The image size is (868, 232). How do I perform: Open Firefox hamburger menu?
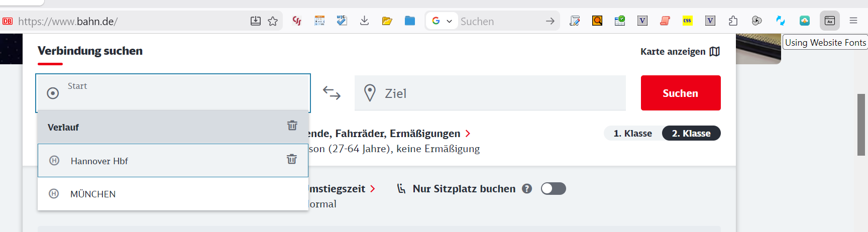pos(853,21)
